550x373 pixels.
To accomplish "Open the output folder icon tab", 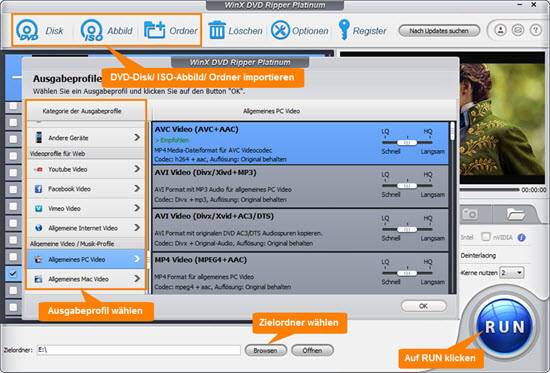I will pos(515,214).
